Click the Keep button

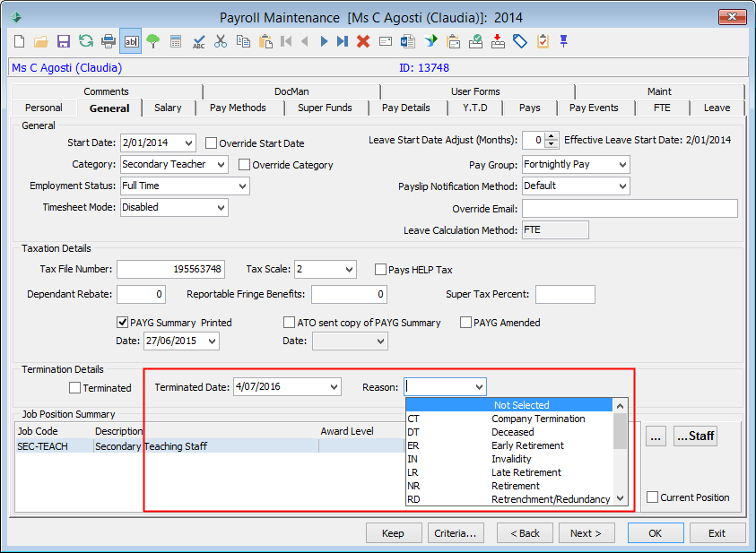coord(393,533)
